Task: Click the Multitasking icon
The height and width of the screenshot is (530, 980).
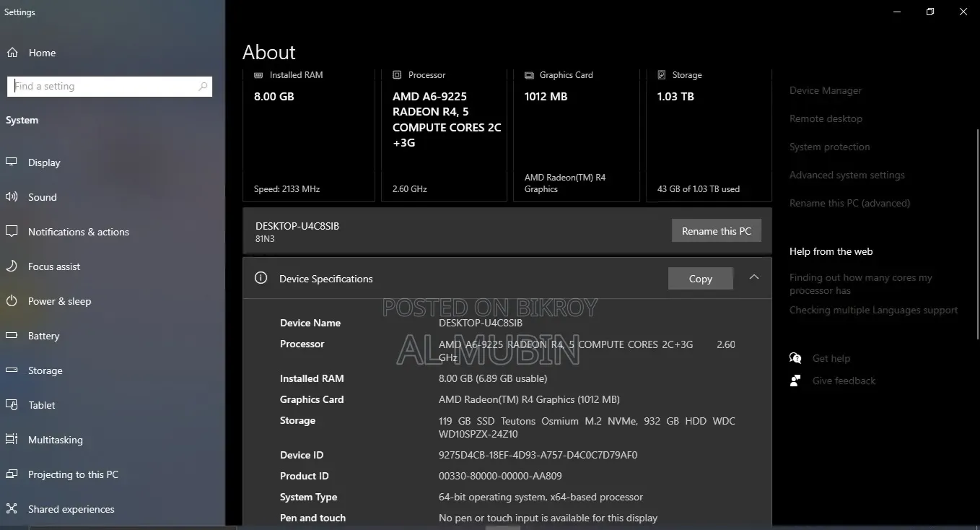Action: tap(12, 440)
